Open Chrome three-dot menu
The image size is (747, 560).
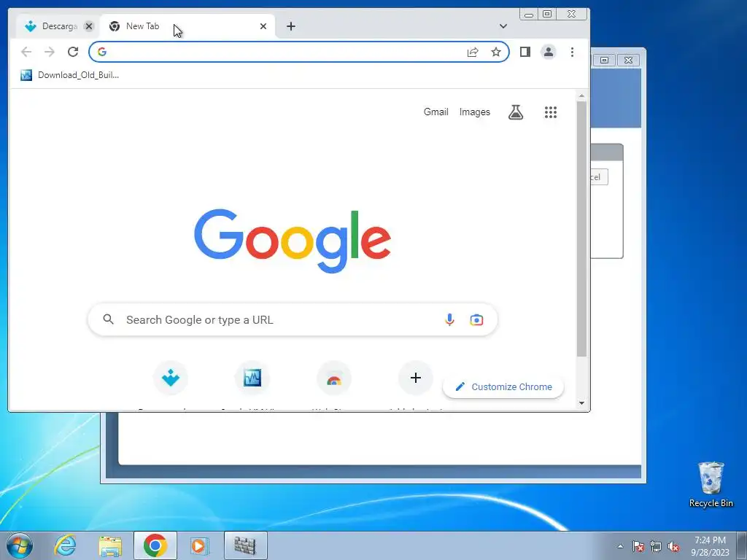coord(572,52)
